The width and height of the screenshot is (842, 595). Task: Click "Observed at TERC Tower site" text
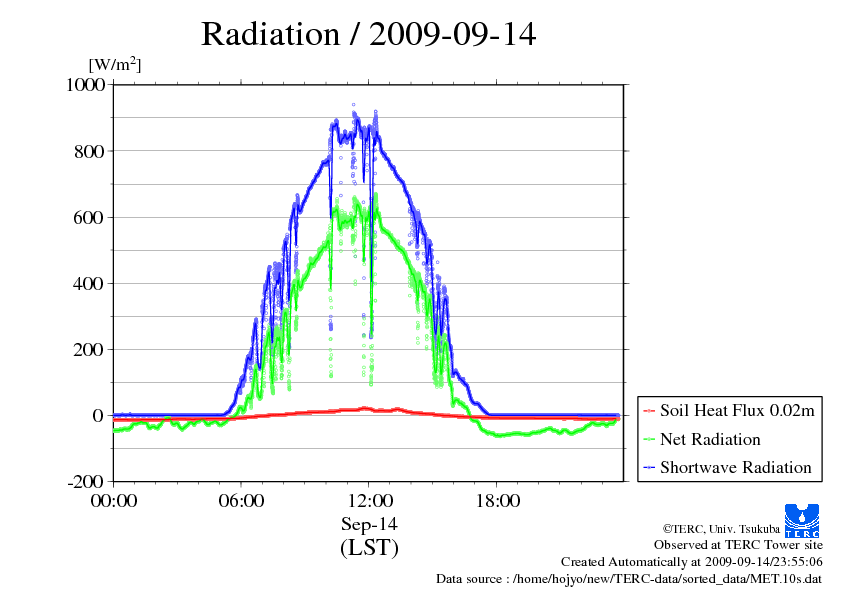[738, 545]
